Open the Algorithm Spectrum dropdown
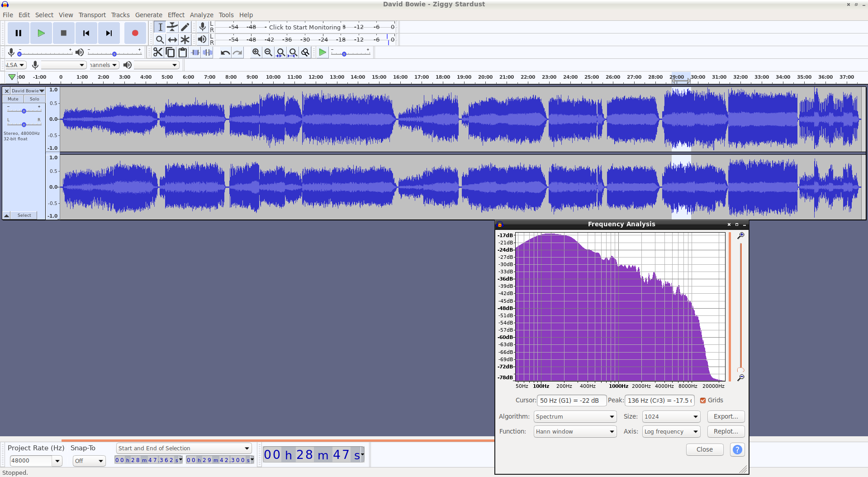 575,416
